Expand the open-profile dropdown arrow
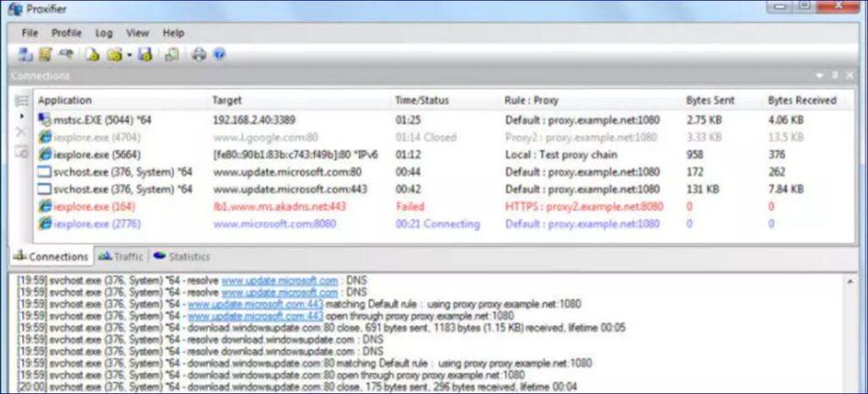The image size is (868, 394). tap(129, 55)
